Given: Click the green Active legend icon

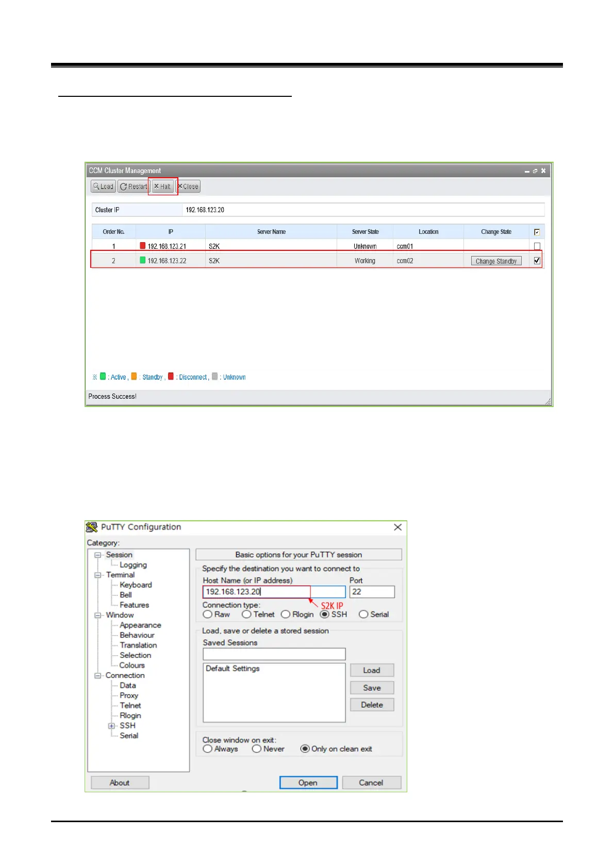Looking at the screenshot, I should [103, 376].
